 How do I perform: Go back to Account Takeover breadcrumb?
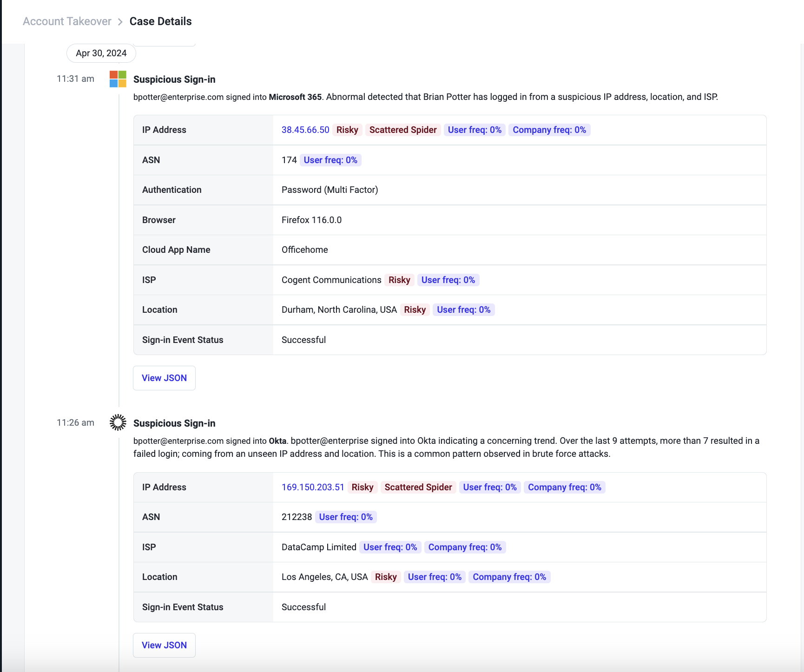pos(67,21)
